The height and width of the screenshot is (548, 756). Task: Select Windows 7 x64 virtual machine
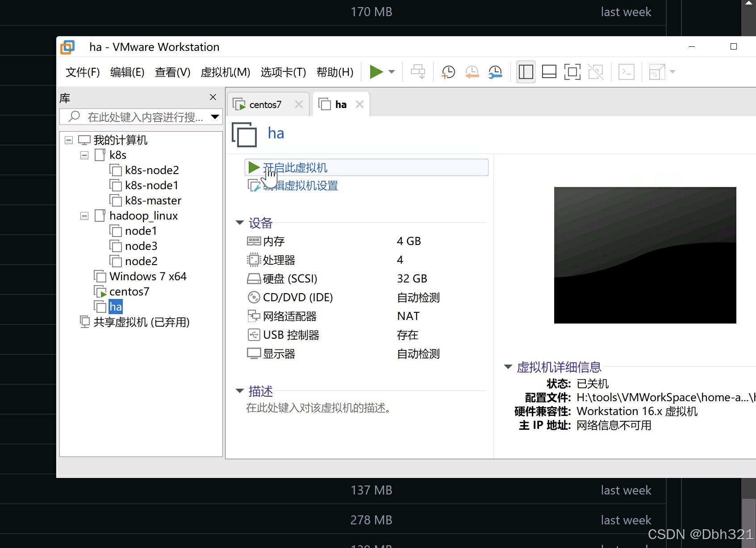(148, 276)
